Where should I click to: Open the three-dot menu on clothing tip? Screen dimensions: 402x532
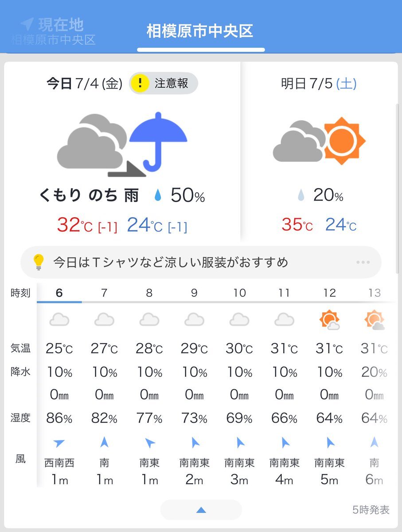(363, 262)
